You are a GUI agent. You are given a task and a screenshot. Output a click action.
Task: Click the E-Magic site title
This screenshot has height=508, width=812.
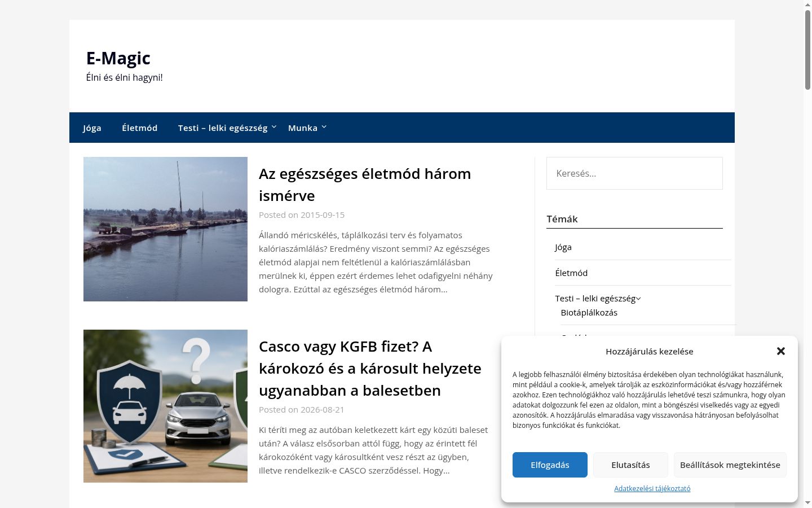coord(118,58)
